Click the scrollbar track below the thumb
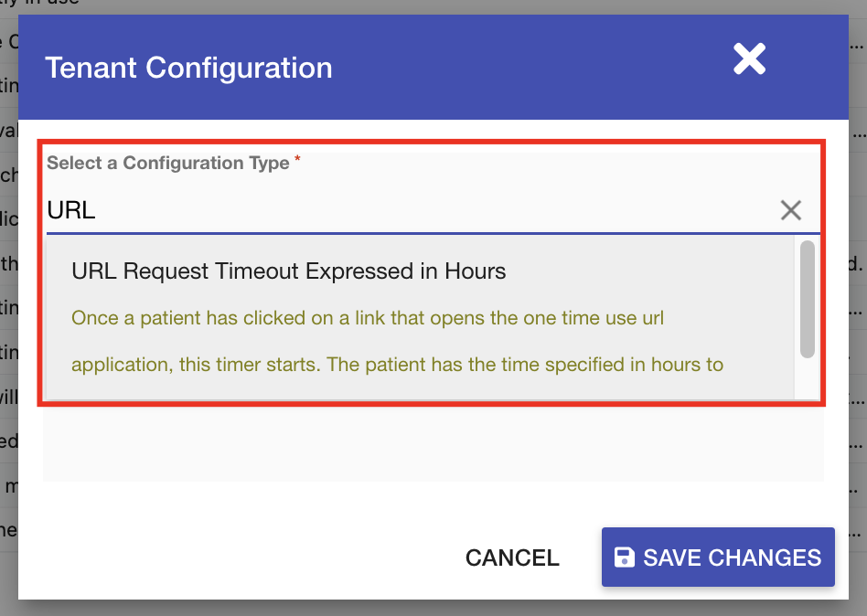Viewport: 867px width, 616px height. tap(807, 379)
